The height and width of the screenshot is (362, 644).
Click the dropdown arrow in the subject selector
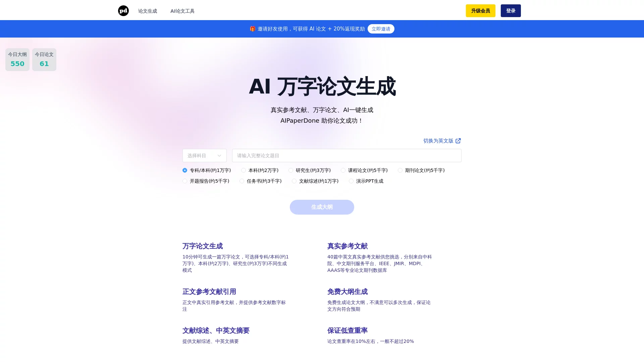click(220, 156)
